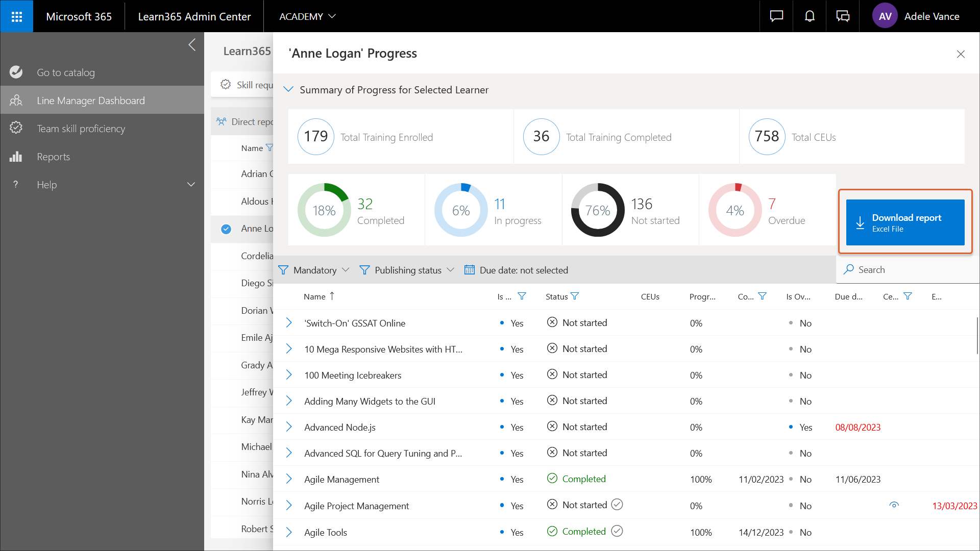
Task: Open Team skill proficiency page
Action: click(81, 129)
